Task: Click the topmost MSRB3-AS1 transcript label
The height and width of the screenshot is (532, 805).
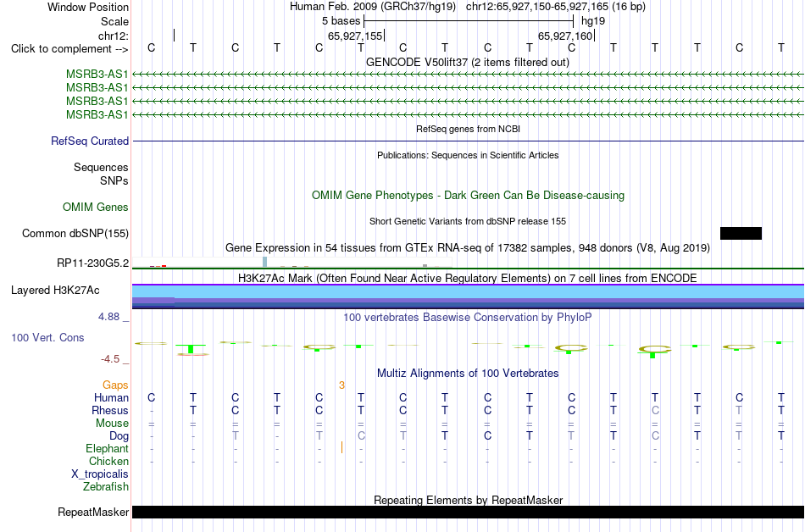Action: pos(97,75)
